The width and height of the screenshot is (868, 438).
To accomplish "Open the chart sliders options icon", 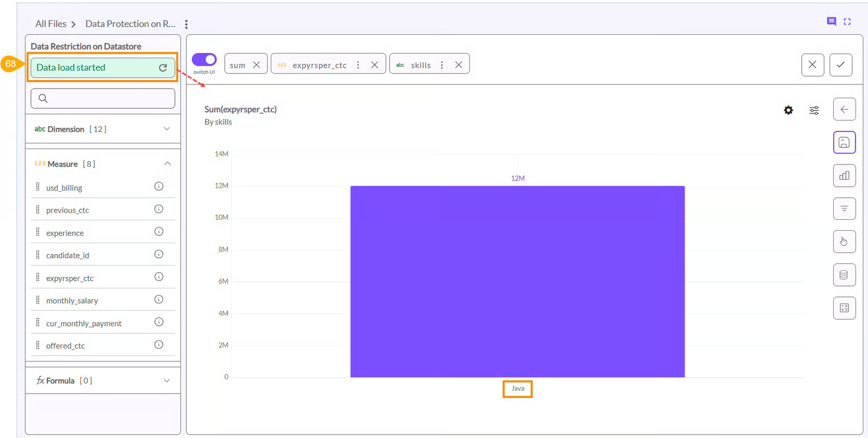I will click(x=814, y=110).
